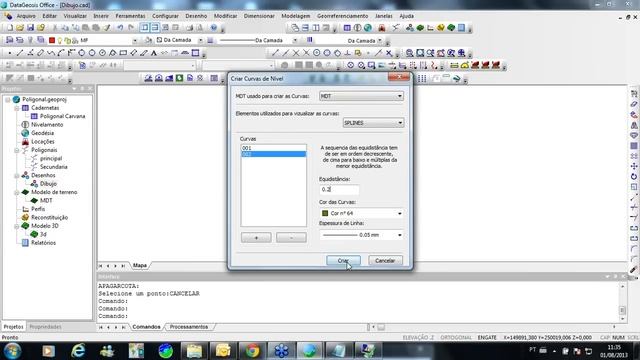Screen dimensions: 640x360
Task: Open the MDT dropdown in dialog
Action: click(x=361, y=96)
